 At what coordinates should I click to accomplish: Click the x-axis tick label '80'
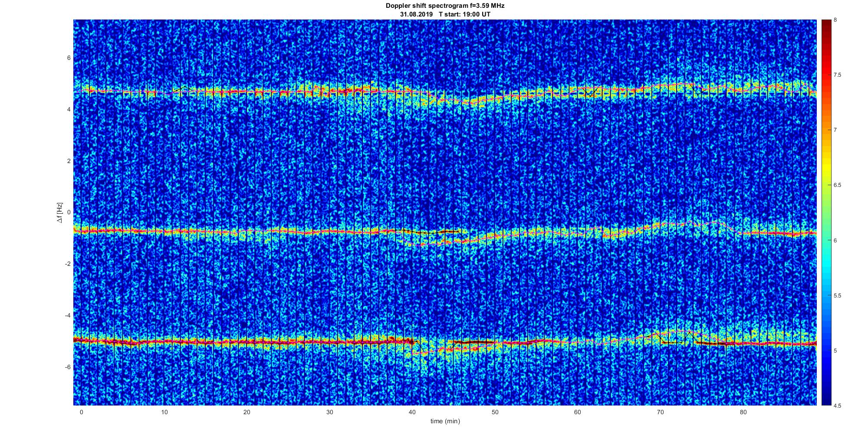(x=743, y=412)
